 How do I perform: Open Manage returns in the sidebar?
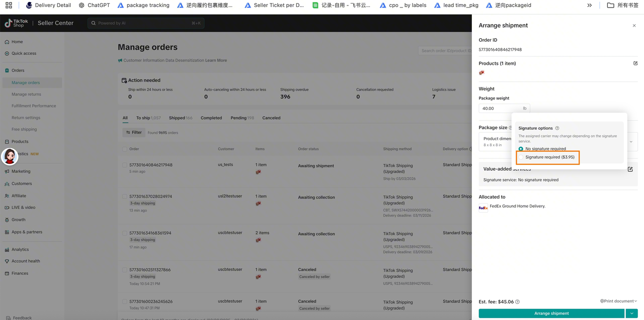26,94
